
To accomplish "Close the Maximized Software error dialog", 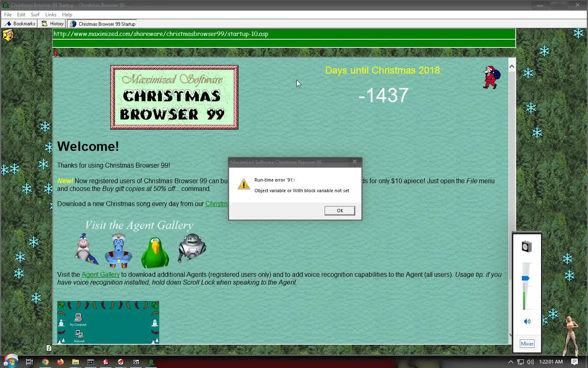I will 354,162.
